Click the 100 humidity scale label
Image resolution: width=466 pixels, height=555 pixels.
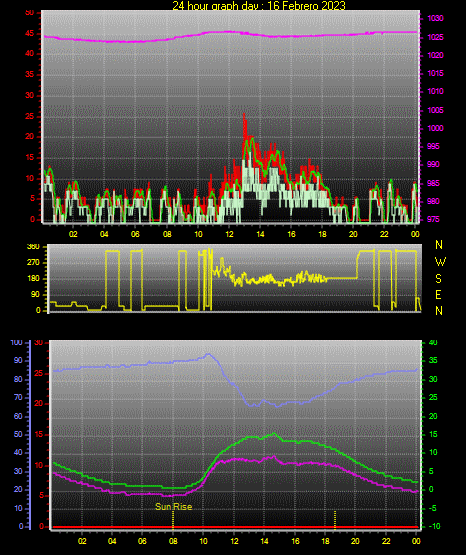(17, 343)
